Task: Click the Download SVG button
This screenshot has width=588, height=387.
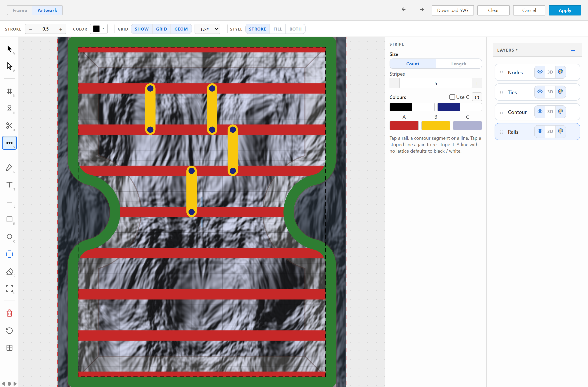Action: (x=453, y=10)
